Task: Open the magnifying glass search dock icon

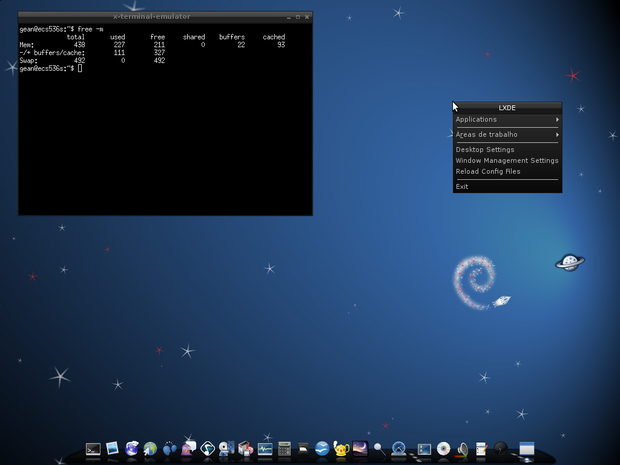Action: (x=379, y=450)
